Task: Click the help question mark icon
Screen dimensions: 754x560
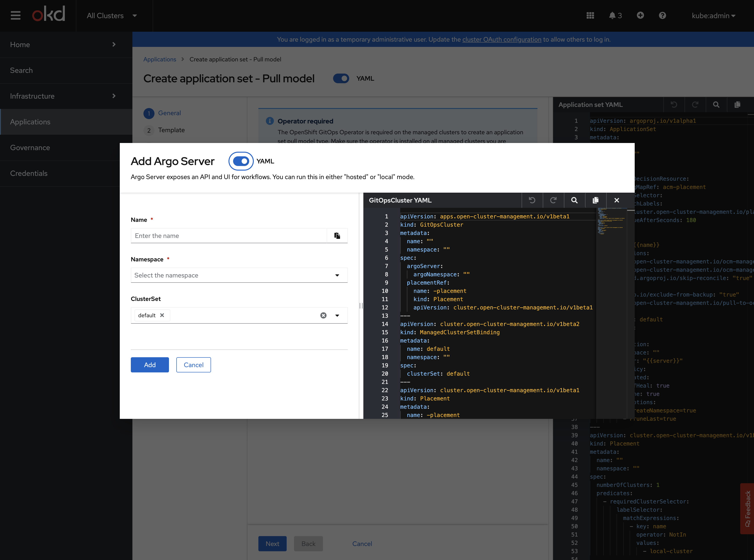Action: click(662, 16)
